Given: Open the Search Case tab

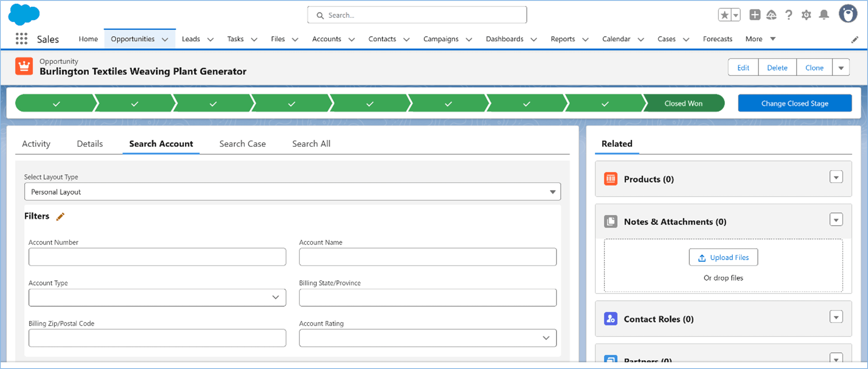Looking at the screenshot, I should 242,144.
